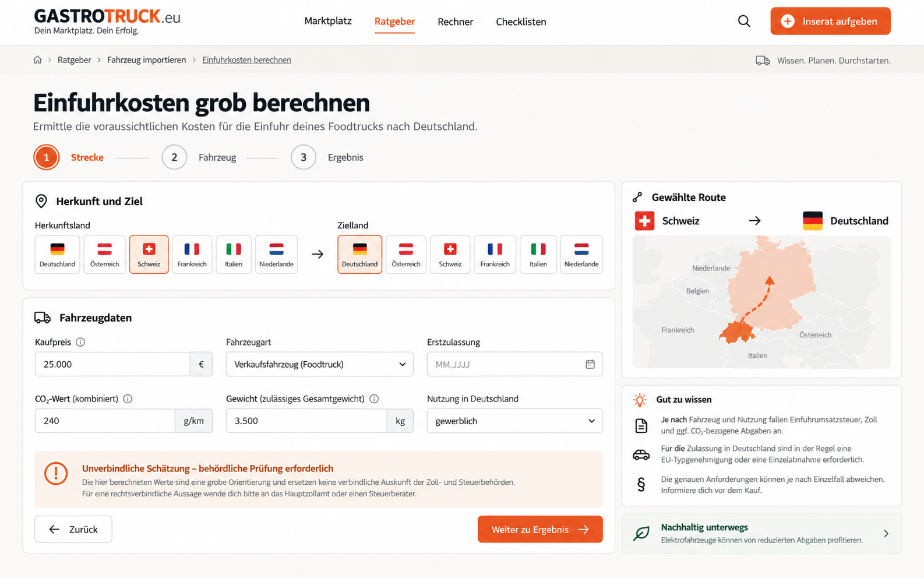The height and width of the screenshot is (578, 924).
Task: Select Frankreich as Herkunftsland
Action: pos(192,254)
